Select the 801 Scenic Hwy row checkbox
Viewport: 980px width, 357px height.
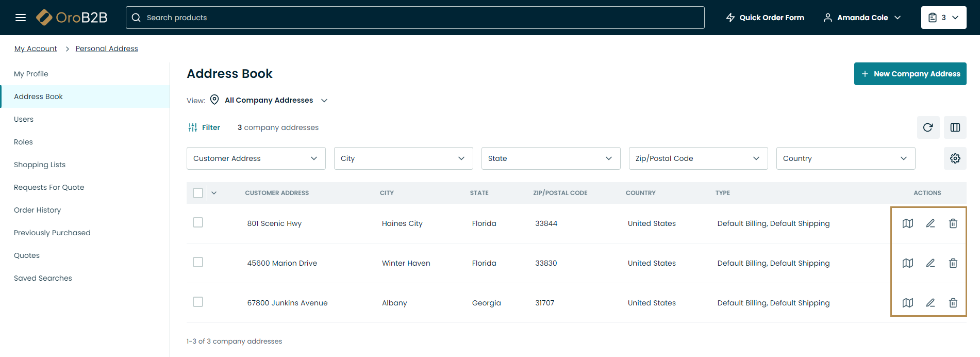(x=198, y=222)
